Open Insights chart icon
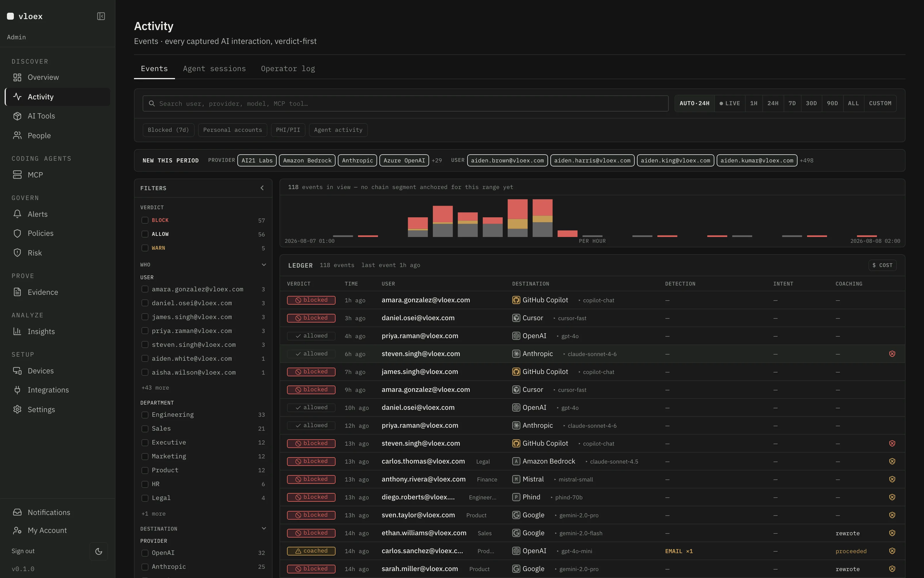The image size is (924, 578). pyautogui.click(x=17, y=331)
